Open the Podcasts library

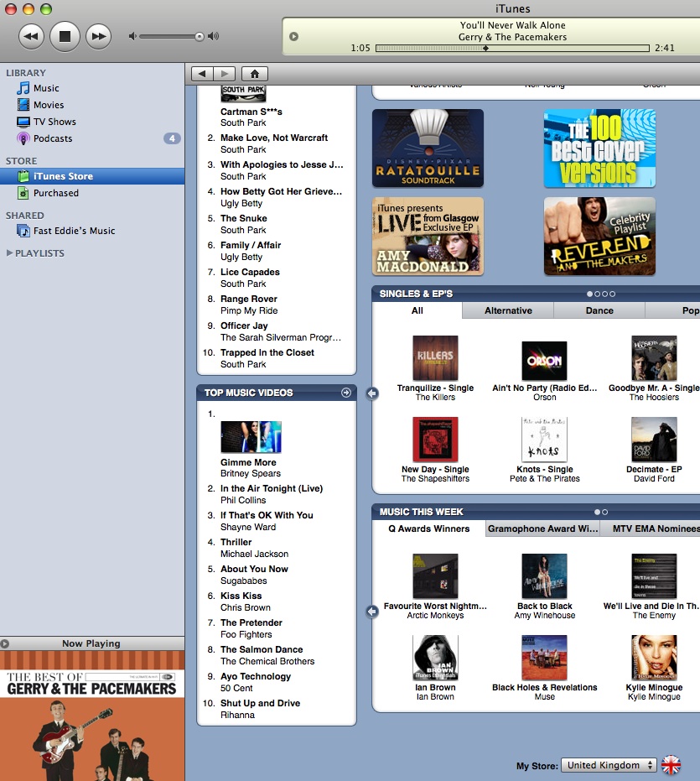[53, 139]
